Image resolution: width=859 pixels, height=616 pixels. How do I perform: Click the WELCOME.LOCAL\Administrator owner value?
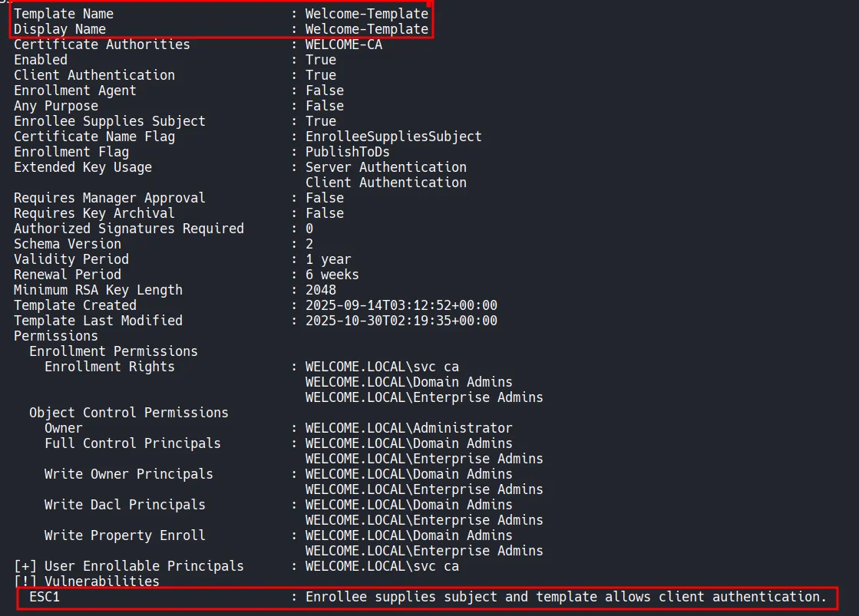(408, 428)
